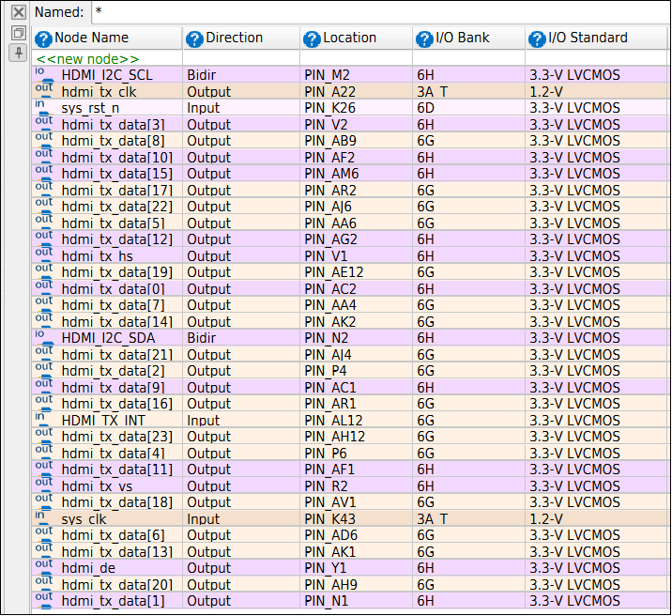Select the hdmi_tx_data[12] node name
This screenshot has width=672, height=616.
tap(117, 239)
